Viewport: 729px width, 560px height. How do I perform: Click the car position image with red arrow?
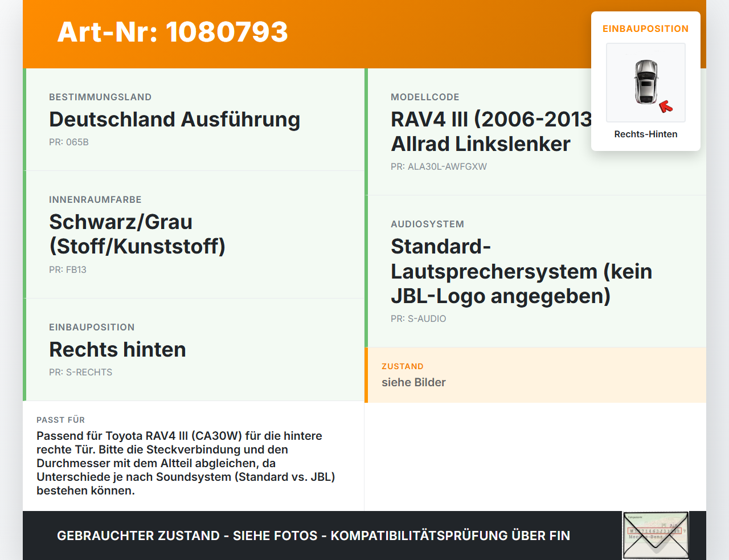[x=646, y=83]
